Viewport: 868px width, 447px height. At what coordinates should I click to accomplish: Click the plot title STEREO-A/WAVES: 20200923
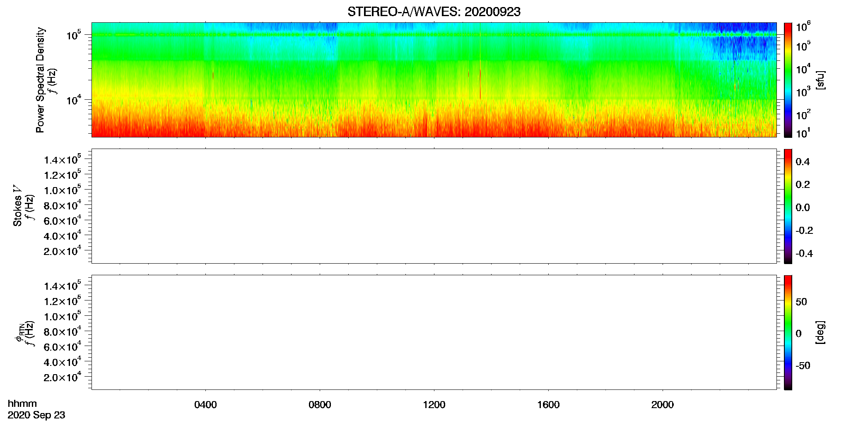(434, 12)
